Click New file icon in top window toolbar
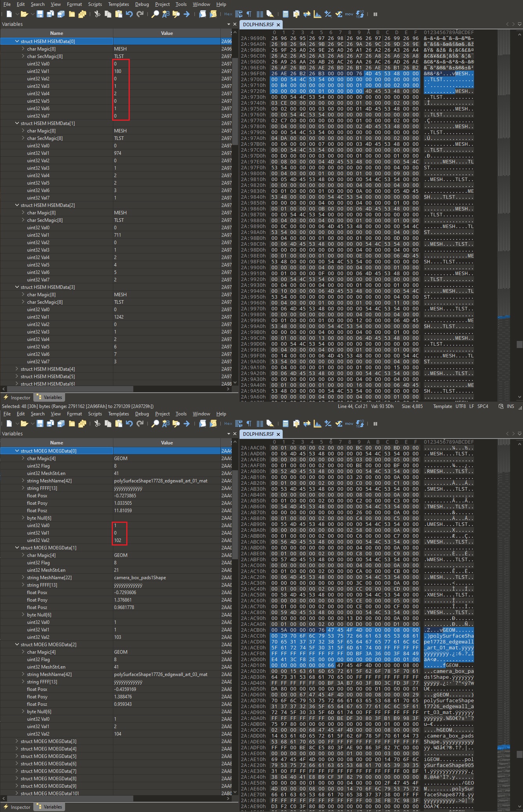The height and width of the screenshot is (812, 523). 9,14
